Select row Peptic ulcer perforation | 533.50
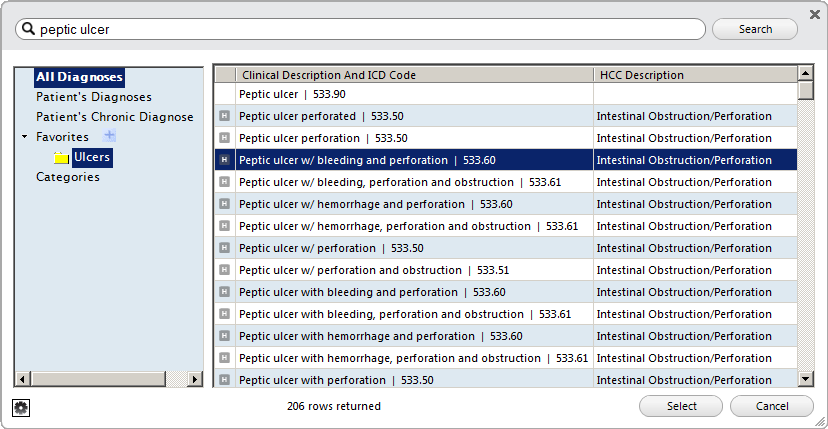The height and width of the screenshot is (429, 828). [x=506, y=138]
